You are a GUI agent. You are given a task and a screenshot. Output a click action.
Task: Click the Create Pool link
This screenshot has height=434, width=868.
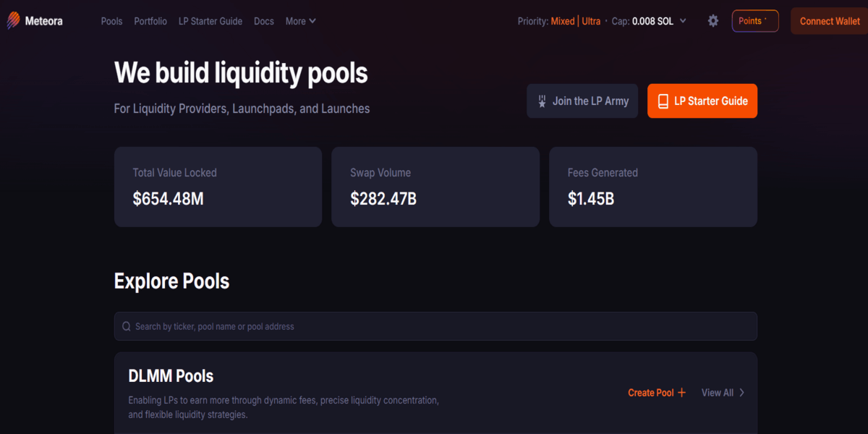coord(650,393)
